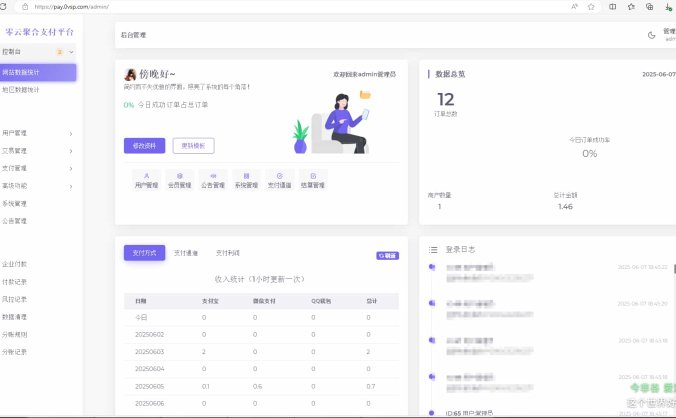Click the site info lock icon
The width and height of the screenshot is (676, 418).
[25, 6]
